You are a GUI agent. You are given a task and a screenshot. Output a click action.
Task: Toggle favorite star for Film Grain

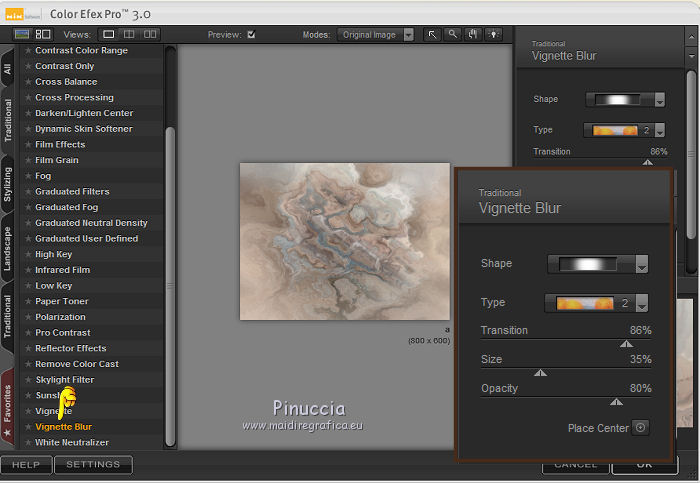(x=28, y=160)
